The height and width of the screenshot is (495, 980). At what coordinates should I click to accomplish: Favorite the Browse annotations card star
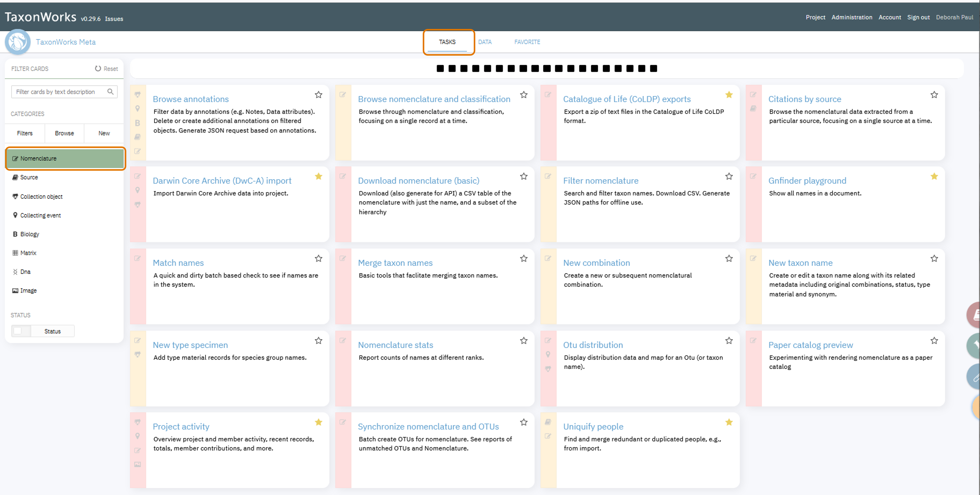[x=318, y=95]
